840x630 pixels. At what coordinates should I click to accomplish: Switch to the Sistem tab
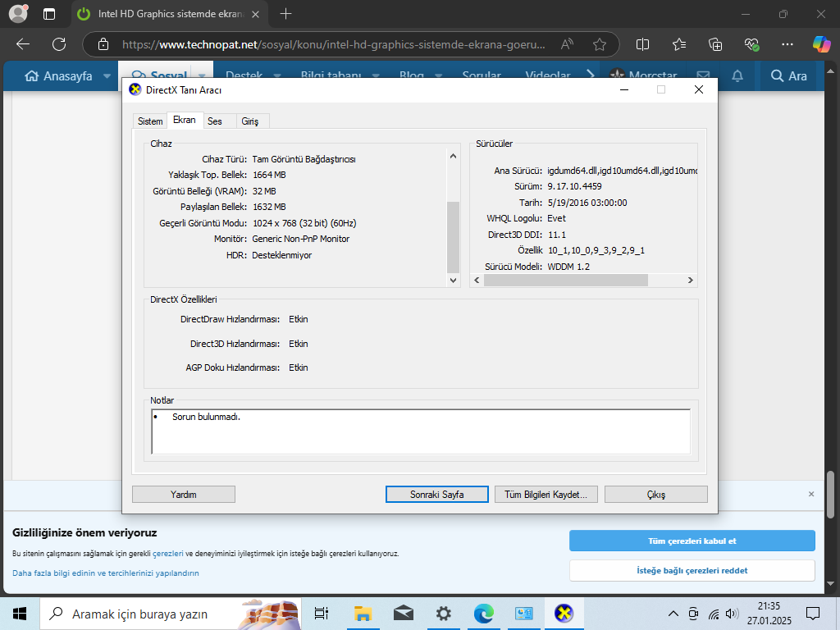(x=150, y=121)
